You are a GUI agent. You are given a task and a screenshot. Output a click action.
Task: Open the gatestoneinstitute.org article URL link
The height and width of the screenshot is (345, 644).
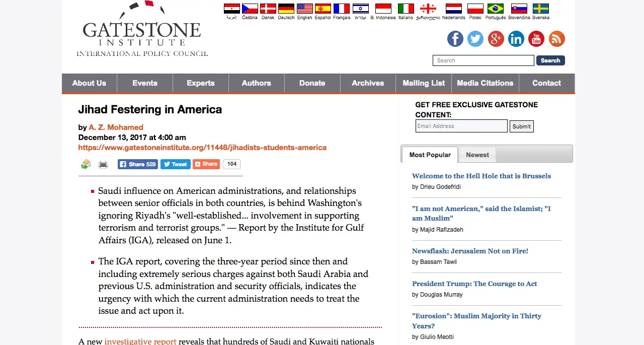click(202, 148)
